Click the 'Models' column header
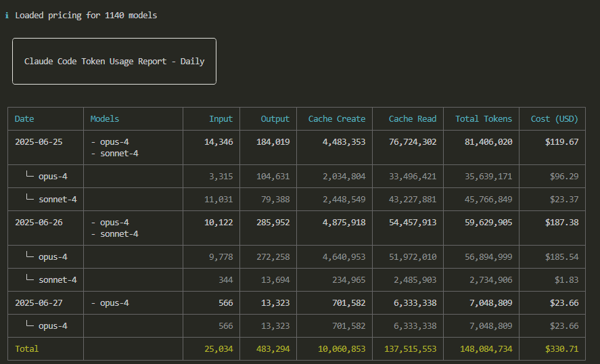The image size is (600, 364). (x=104, y=119)
